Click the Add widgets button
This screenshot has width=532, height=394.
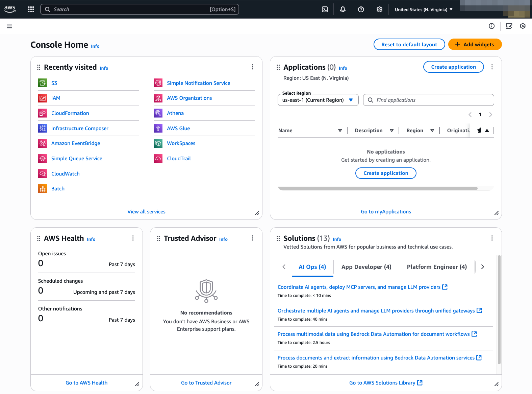pos(475,44)
